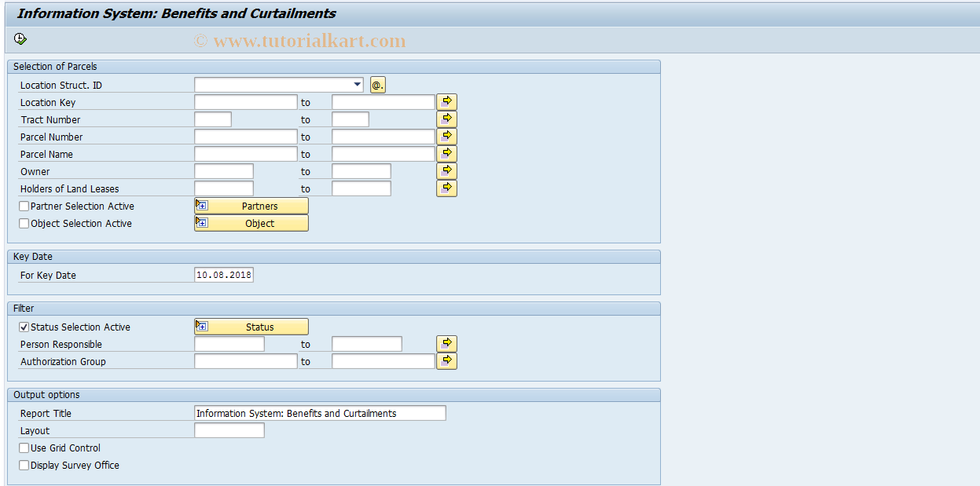
Task: Open multiple selection for Holders of Land Leases
Action: 447,188
